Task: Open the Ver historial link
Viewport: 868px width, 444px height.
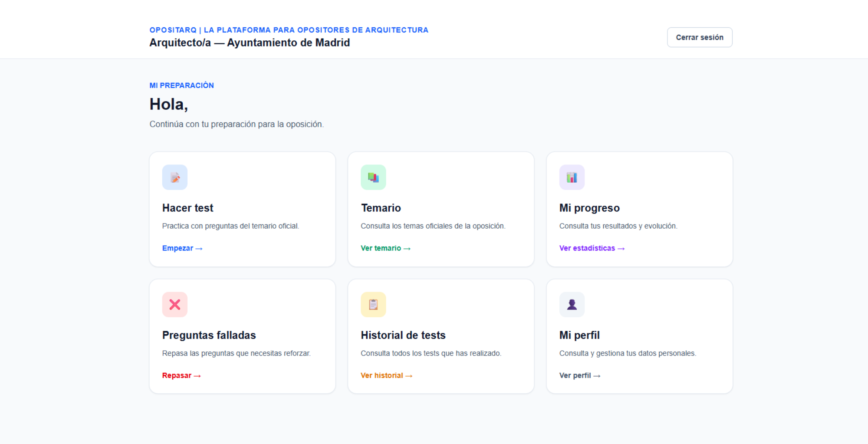Action: point(386,375)
